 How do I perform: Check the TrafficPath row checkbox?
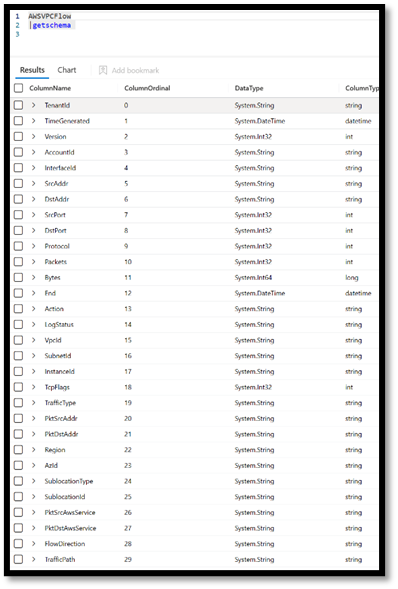[18, 559]
